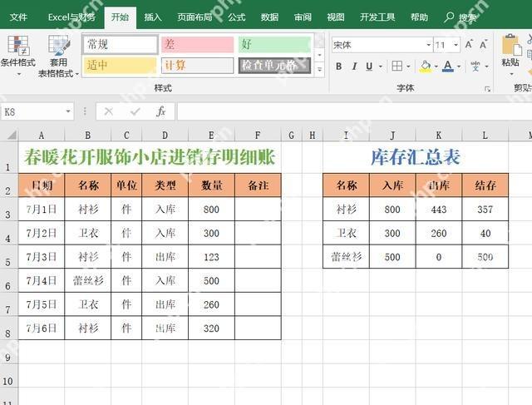This screenshot has height=405, width=532.
Task: Click the Paste (粘贴) clipboard icon
Action: pos(511,45)
